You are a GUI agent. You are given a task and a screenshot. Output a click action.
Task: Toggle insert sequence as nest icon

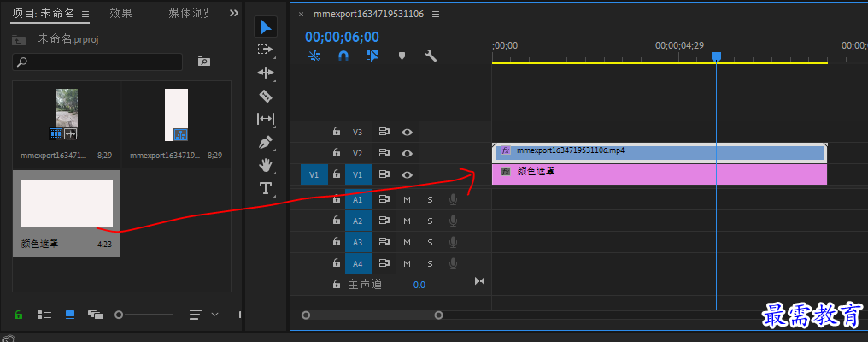coord(314,56)
